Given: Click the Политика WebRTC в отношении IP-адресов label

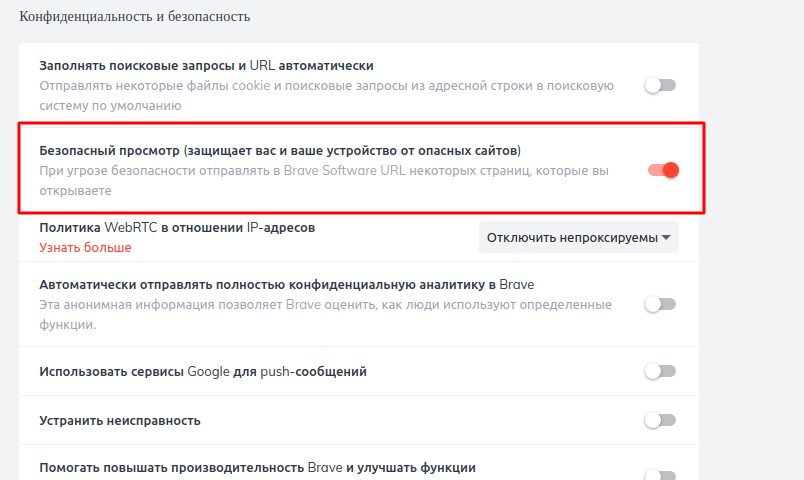Looking at the screenshot, I should [177, 228].
